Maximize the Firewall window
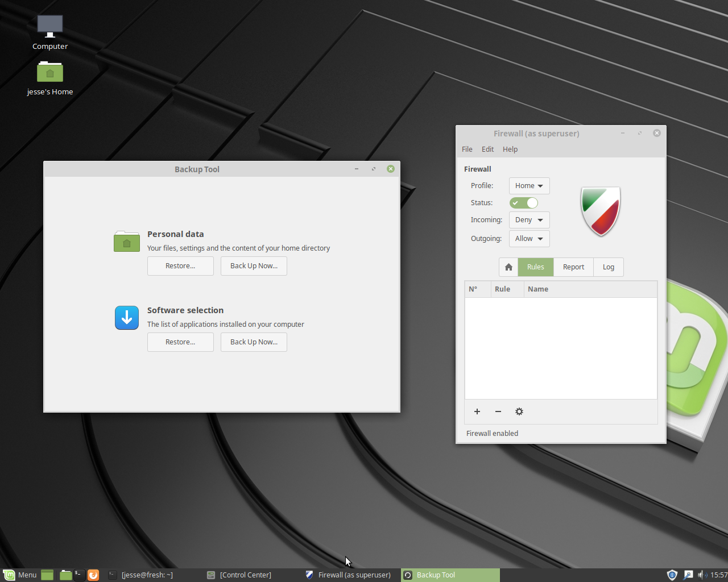The width and height of the screenshot is (728, 582). pyautogui.click(x=640, y=133)
